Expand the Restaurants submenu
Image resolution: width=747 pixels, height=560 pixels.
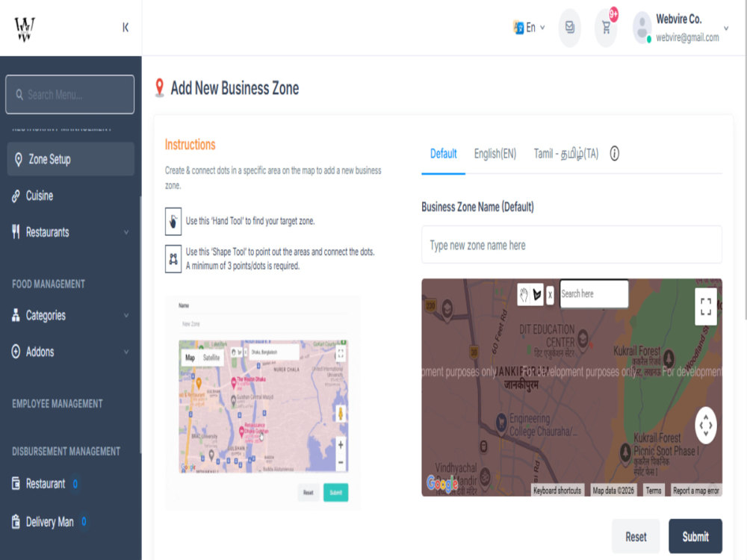pos(126,232)
